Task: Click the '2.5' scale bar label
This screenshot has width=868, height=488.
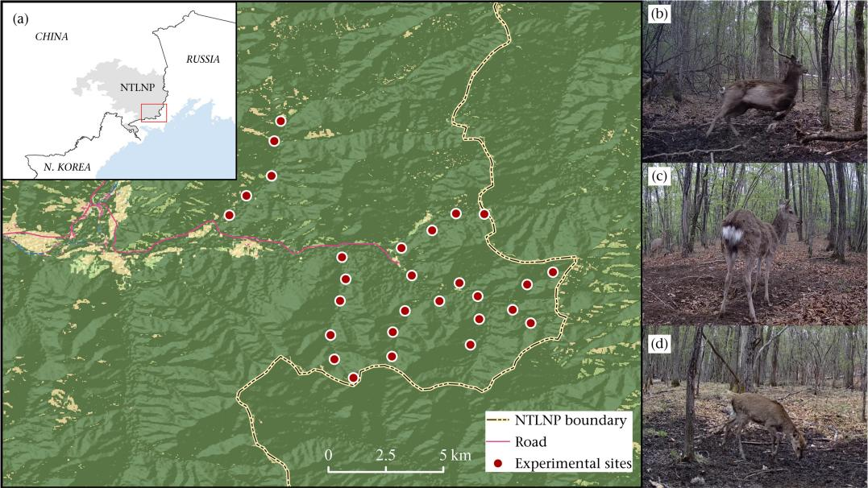Action: (386, 456)
